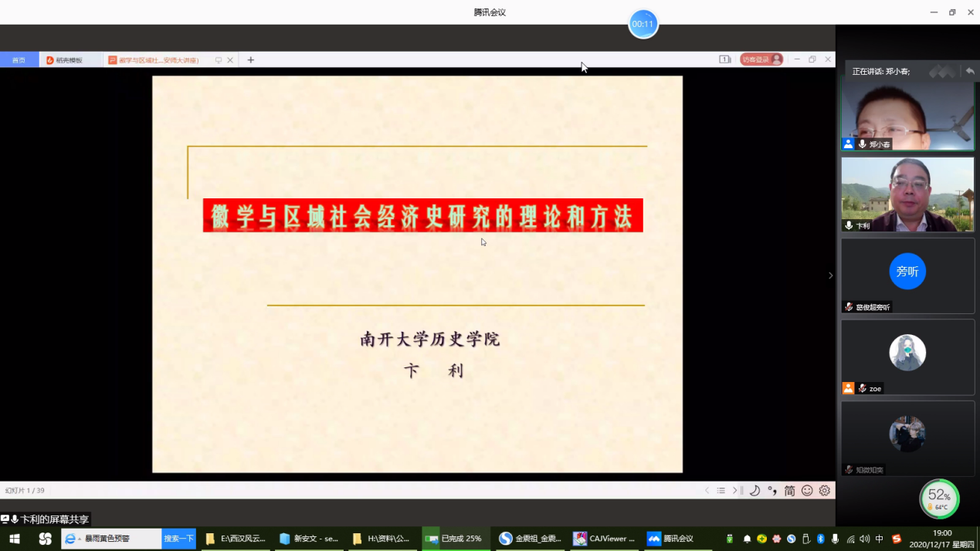The image size is (980, 551).
Task: Toggle 简 simplified Chinese input mode
Action: (x=789, y=491)
